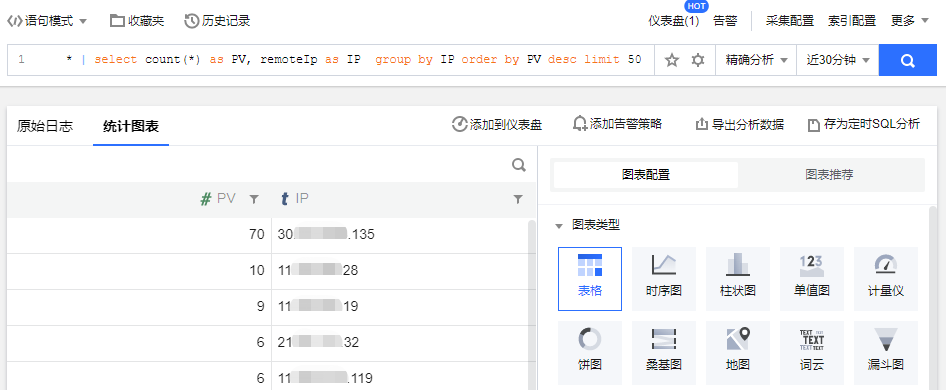Click the PV value 70 cell

tap(139, 235)
